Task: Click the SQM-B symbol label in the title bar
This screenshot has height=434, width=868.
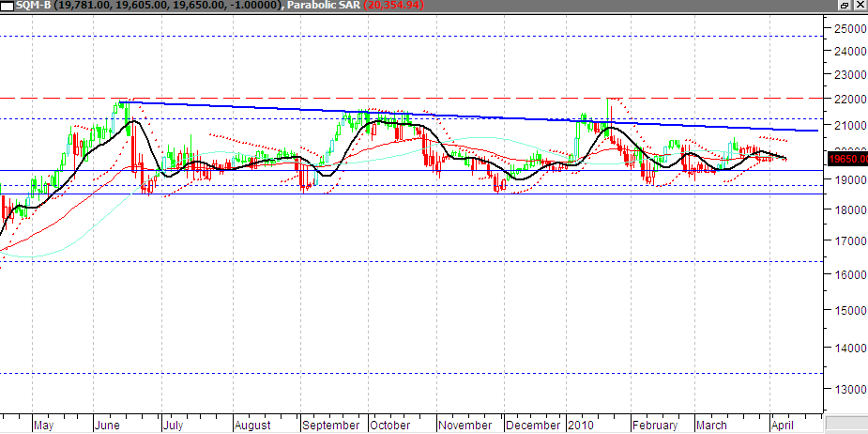Action: pos(34,6)
